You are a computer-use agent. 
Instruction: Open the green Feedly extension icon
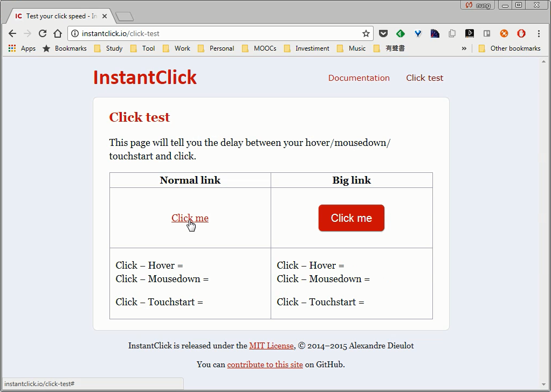tap(400, 34)
